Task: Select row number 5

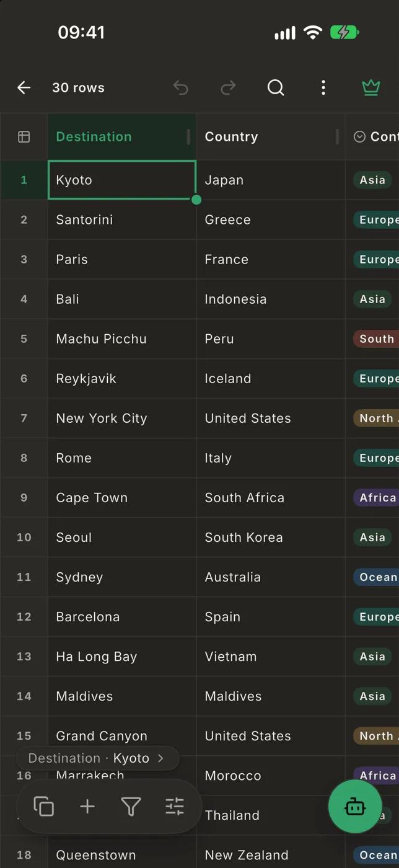Action: (24, 339)
